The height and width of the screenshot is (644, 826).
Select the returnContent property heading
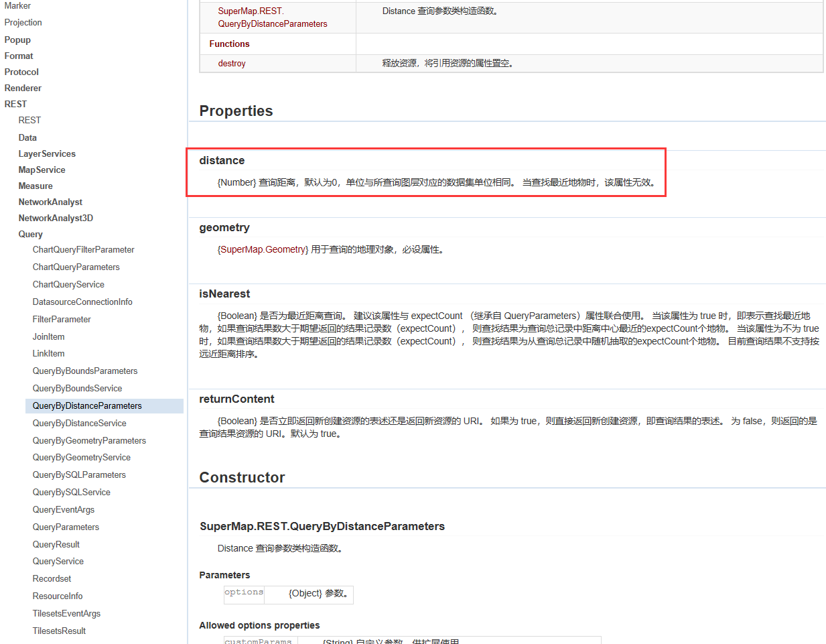(x=236, y=399)
